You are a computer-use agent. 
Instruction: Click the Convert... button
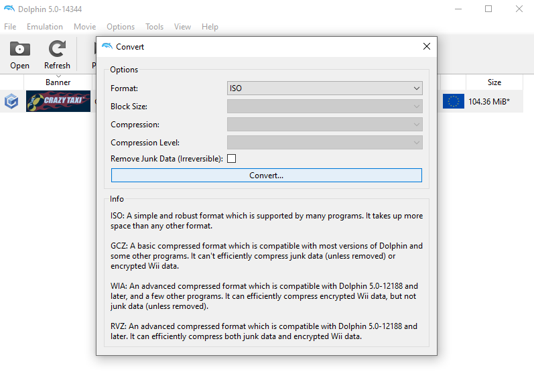click(266, 176)
